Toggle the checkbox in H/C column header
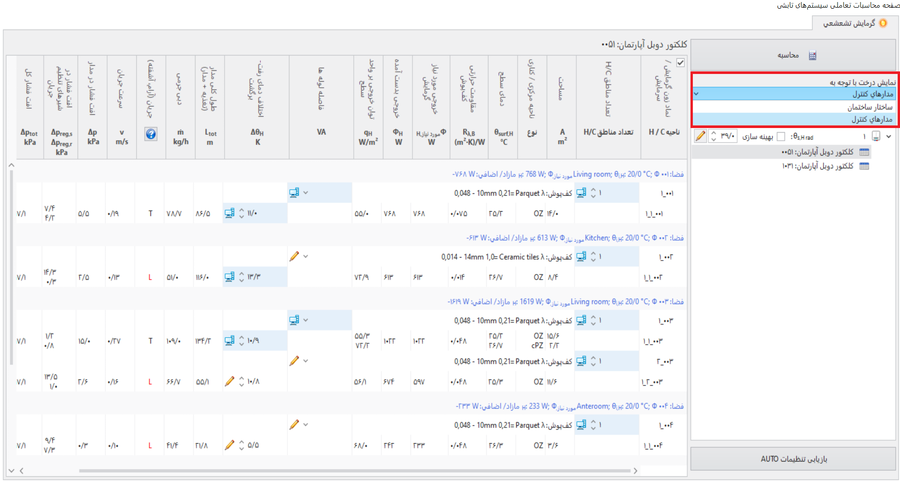900x483 pixels. 681,63
